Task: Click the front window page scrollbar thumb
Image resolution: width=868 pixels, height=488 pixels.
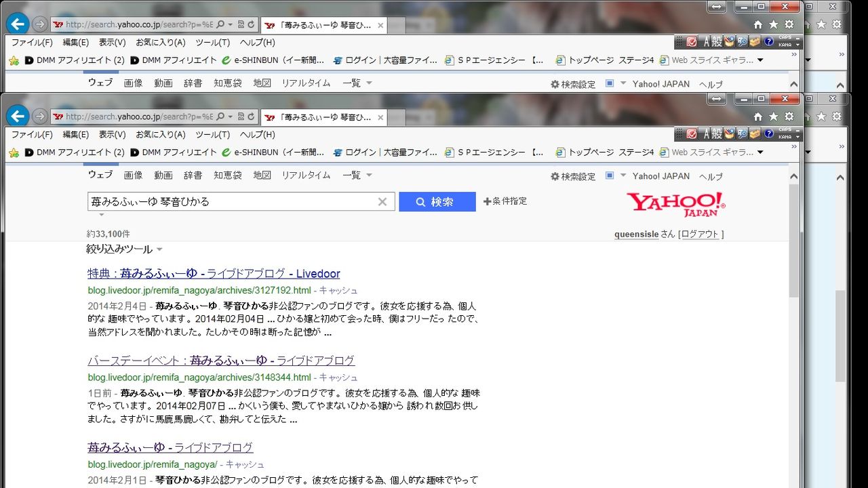Action: (795, 241)
